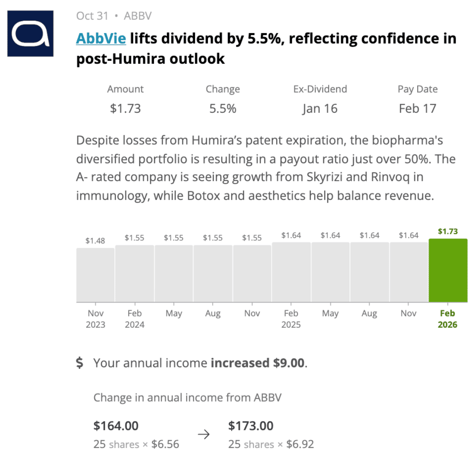The height and width of the screenshot is (458, 476).
Task: Click the $164.00 previous annual income
Action: coord(116,426)
